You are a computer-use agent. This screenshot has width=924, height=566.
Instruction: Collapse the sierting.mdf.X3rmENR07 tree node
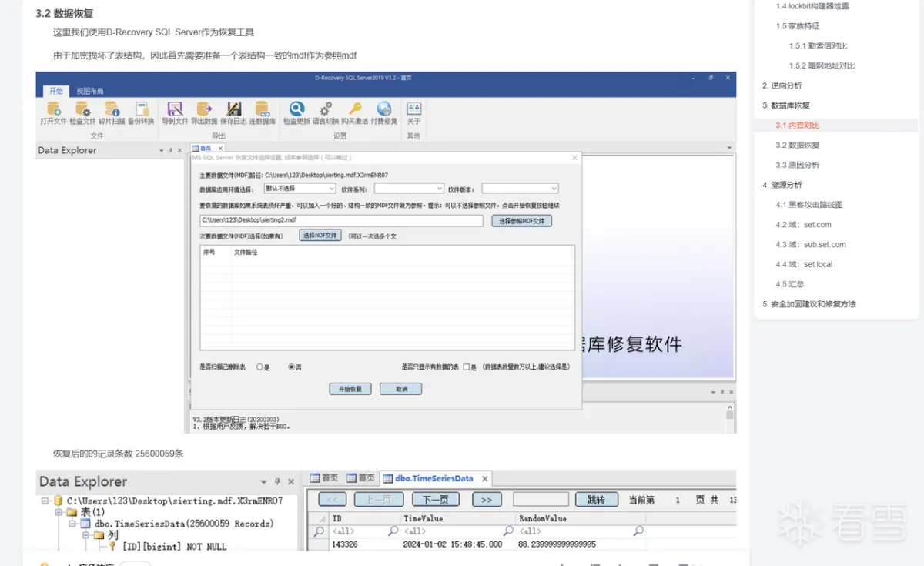click(x=45, y=501)
